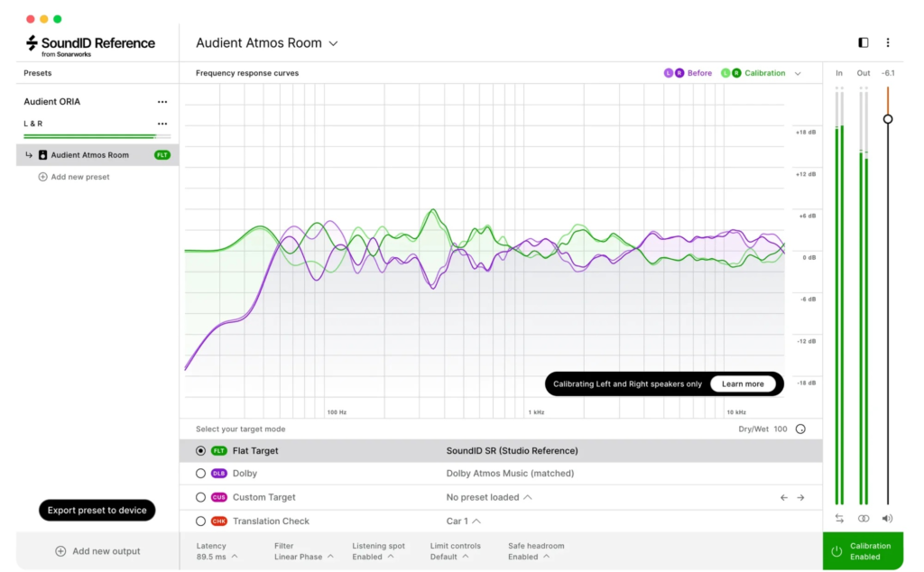The image size is (924, 572).
Task: Toggle the Before right channel R curve badge
Action: [x=679, y=73]
